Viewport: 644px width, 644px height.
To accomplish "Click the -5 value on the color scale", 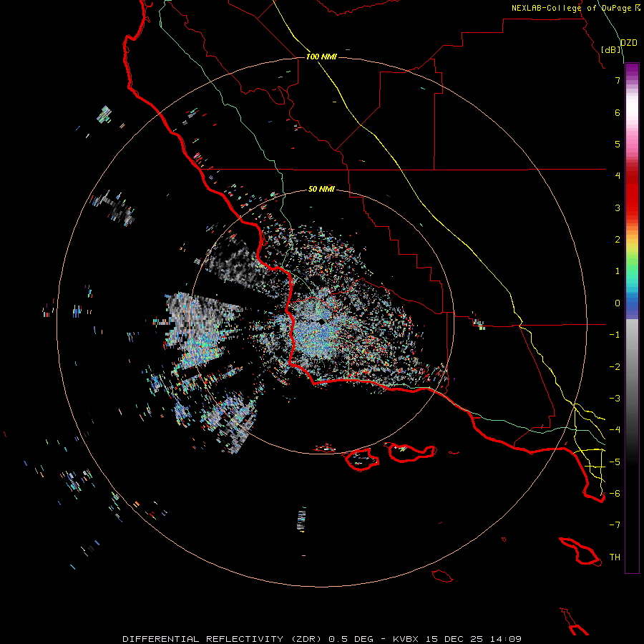I will coord(615,462).
